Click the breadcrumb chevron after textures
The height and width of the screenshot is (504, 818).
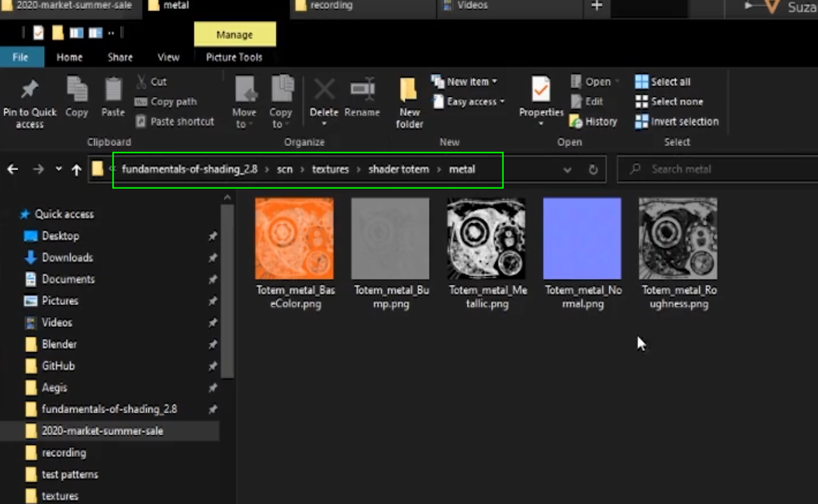pyautogui.click(x=357, y=169)
